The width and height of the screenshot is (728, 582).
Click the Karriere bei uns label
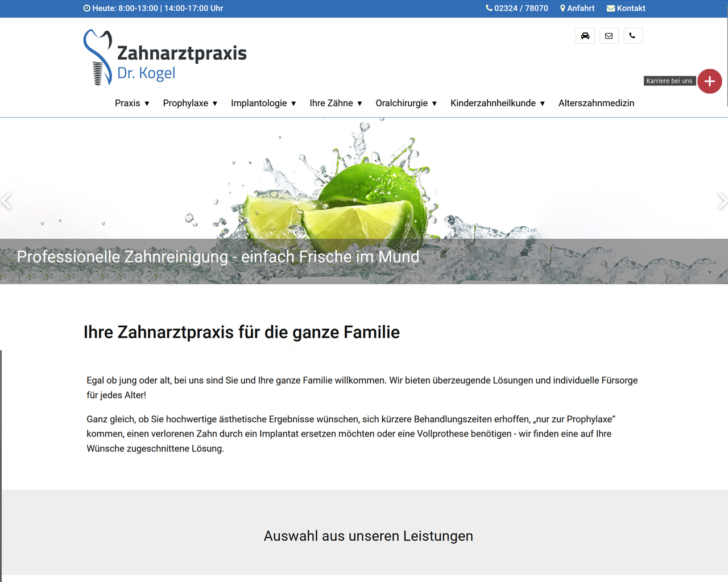[669, 81]
